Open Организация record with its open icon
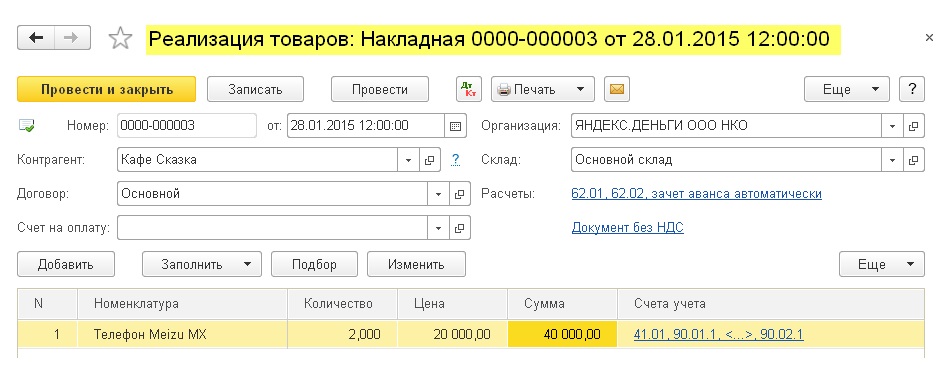945x377 pixels. tap(914, 126)
